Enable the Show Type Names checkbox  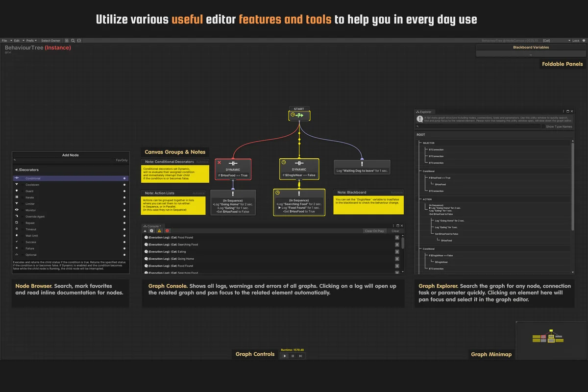click(559, 126)
